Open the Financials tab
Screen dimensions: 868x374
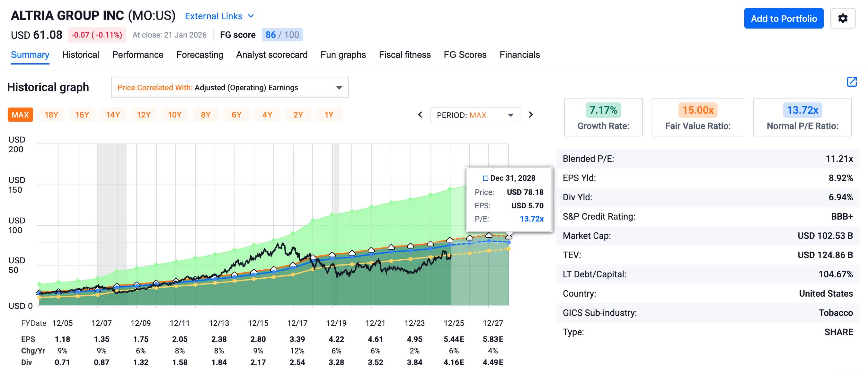[519, 55]
